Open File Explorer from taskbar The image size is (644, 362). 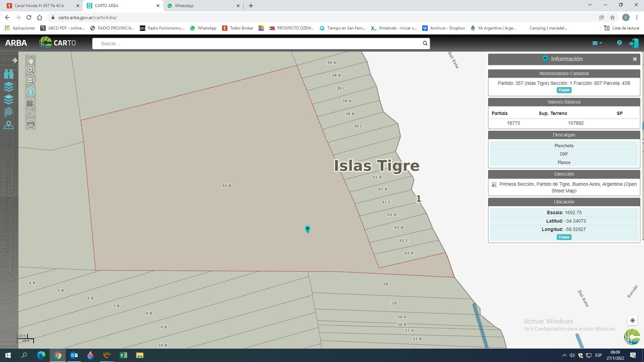coord(140,355)
